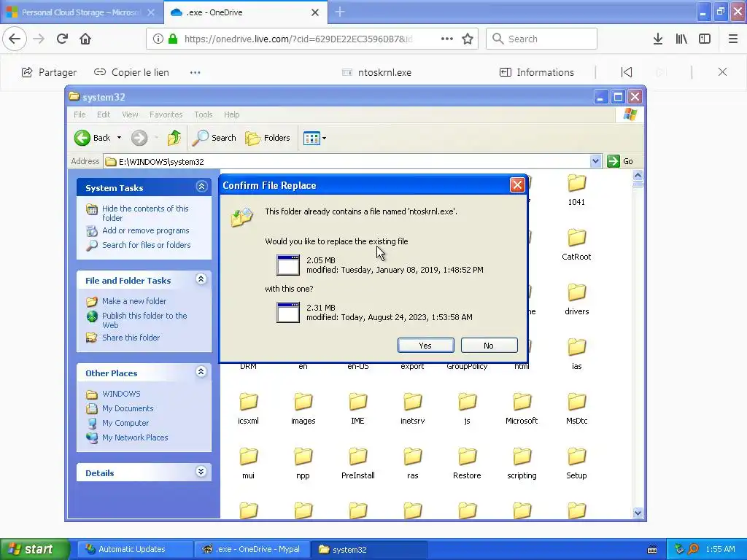Viewport: 747px width, 560px height.
Task: Bookmark this page with the star icon
Action: click(x=468, y=39)
